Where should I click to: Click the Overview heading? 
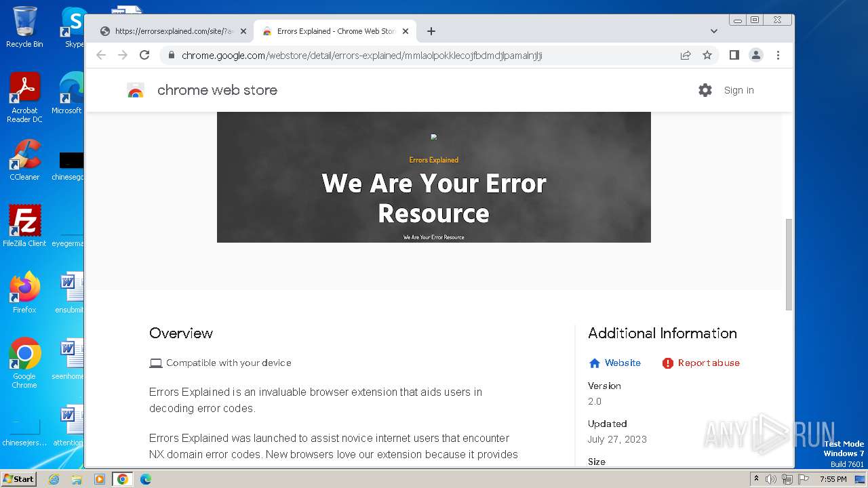(x=181, y=333)
